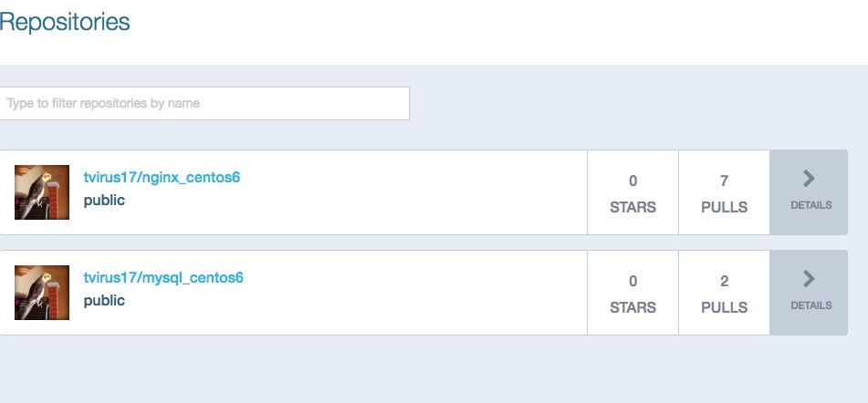Click the DETAILS label for nginx_centos6
Viewport: 868px width, 403px height.
point(810,205)
